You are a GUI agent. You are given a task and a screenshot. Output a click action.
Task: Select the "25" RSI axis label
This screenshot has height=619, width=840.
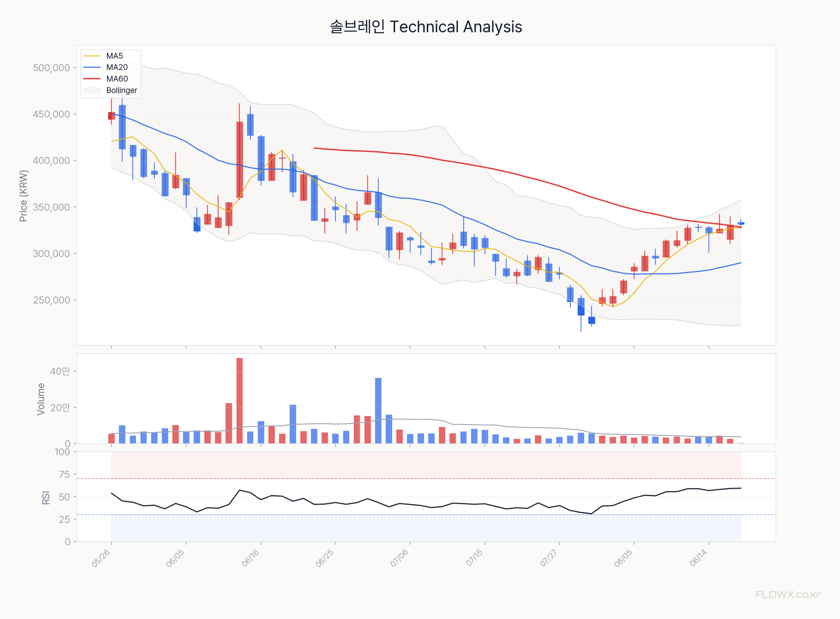[64, 519]
